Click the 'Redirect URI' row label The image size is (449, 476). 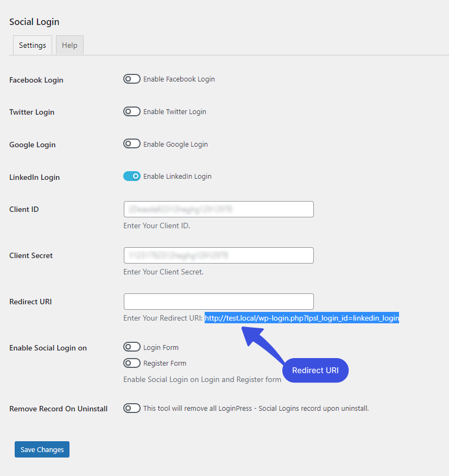pos(30,302)
